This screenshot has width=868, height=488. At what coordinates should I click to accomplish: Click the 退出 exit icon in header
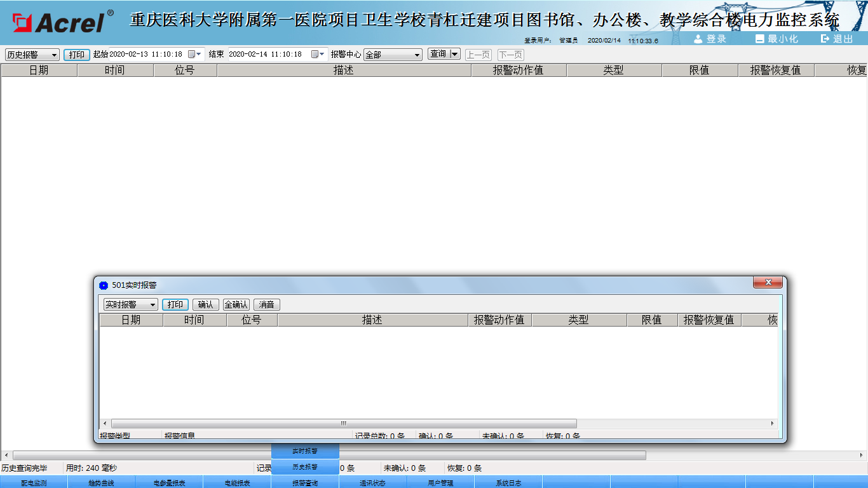pyautogui.click(x=825, y=39)
